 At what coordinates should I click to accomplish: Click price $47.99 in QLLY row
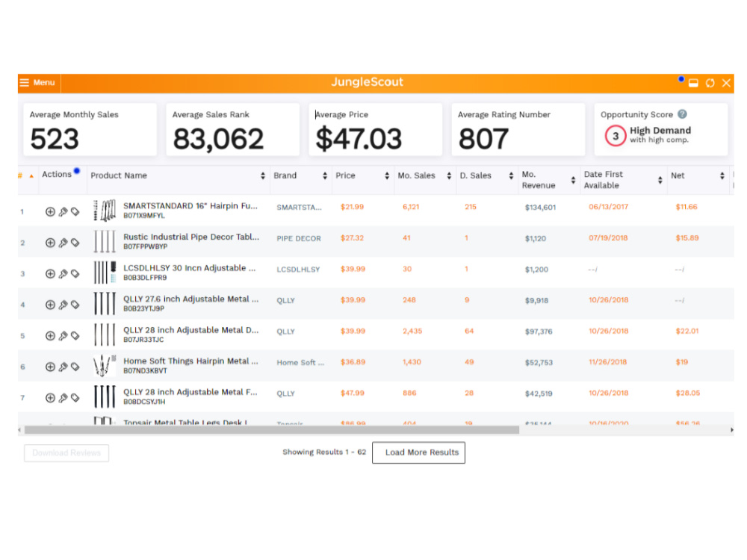click(352, 393)
